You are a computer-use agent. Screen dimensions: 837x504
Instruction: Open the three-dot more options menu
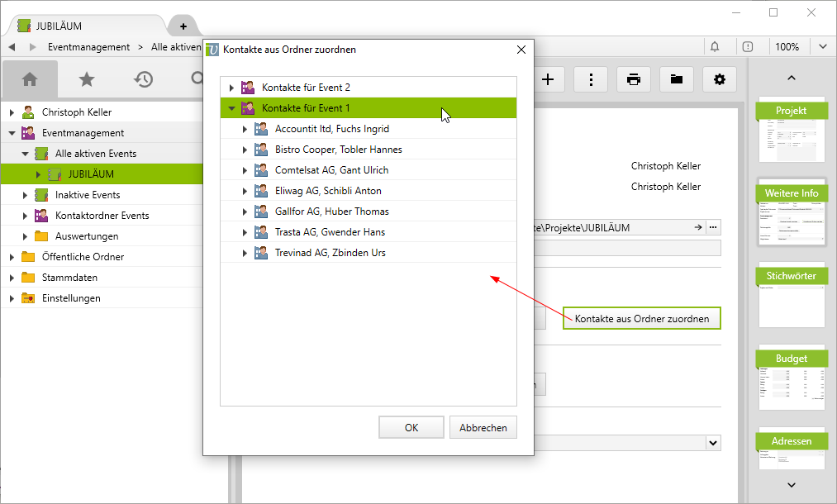(x=591, y=79)
